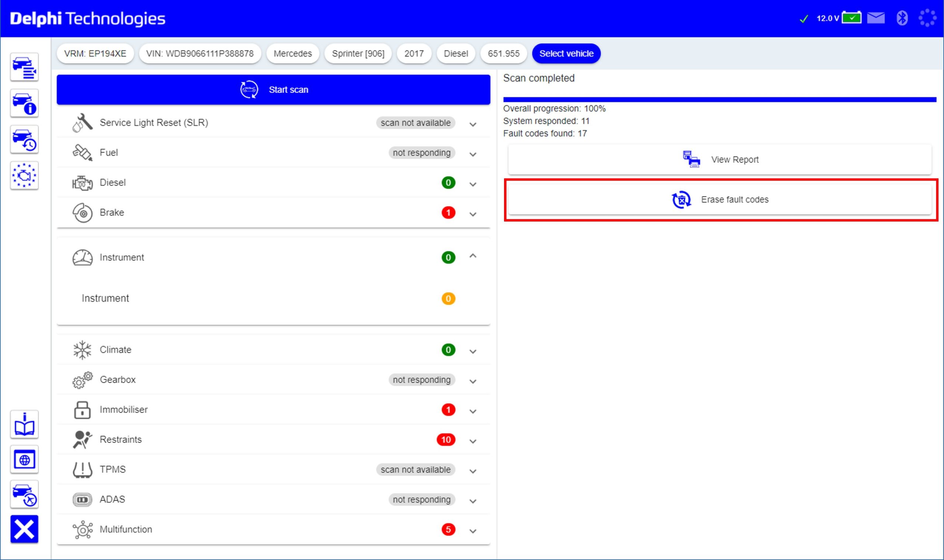Click the Service Light Reset wrench icon
This screenshot has height=560, width=944.
pos(82,123)
